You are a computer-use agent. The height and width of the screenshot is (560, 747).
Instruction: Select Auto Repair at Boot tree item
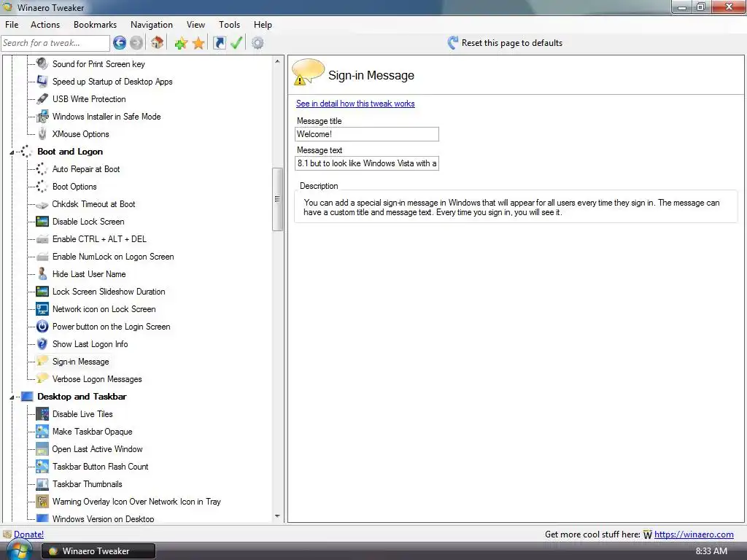(x=86, y=169)
